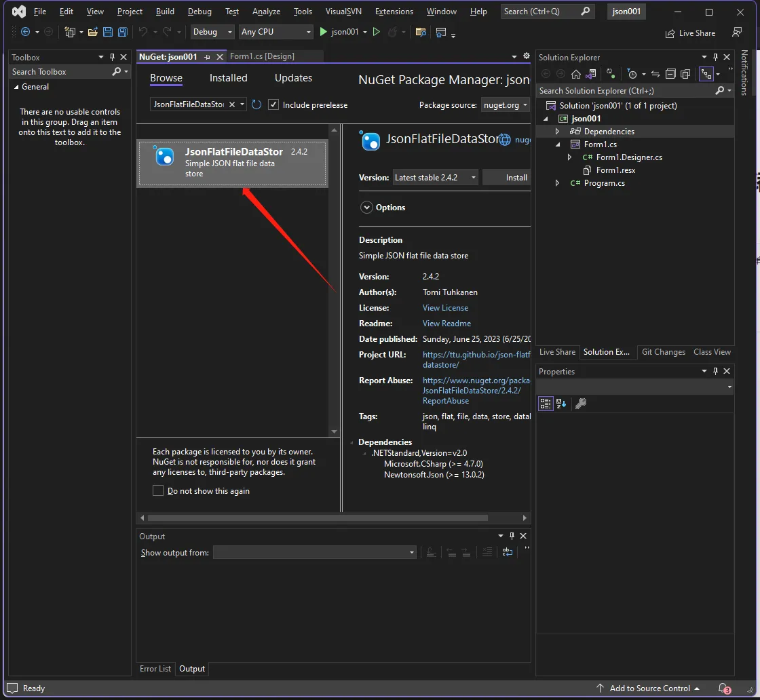Screen dimensions: 760x700
Task: Switch to Form1.cs [Design] tab
Action: [262, 56]
